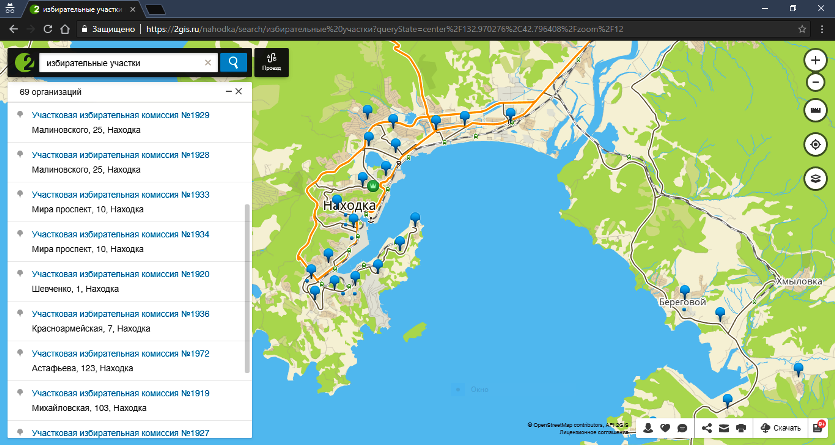Open Участковая избирательная комиссия №1934
The height and width of the screenshot is (445, 835).
pyautogui.click(x=120, y=234)
